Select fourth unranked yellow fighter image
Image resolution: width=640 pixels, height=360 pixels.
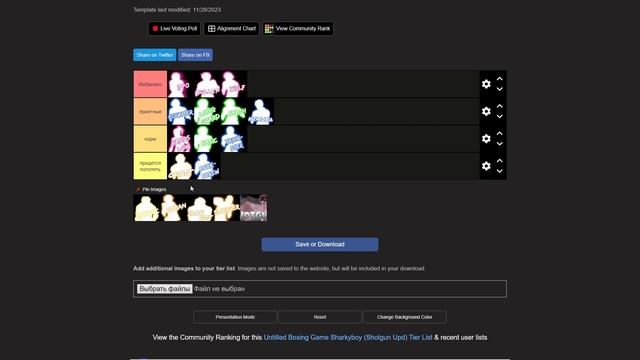click(227, 208)
